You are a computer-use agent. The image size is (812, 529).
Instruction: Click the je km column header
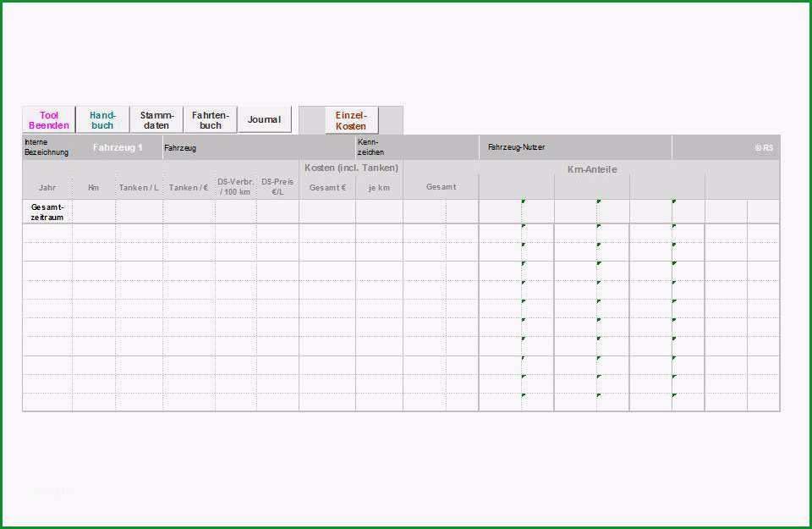point(379,188)
